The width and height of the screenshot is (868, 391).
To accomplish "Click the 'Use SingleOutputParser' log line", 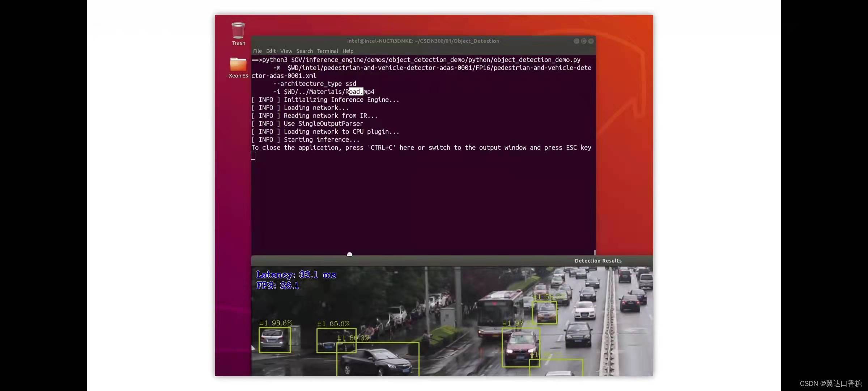I will coord(307,123).
